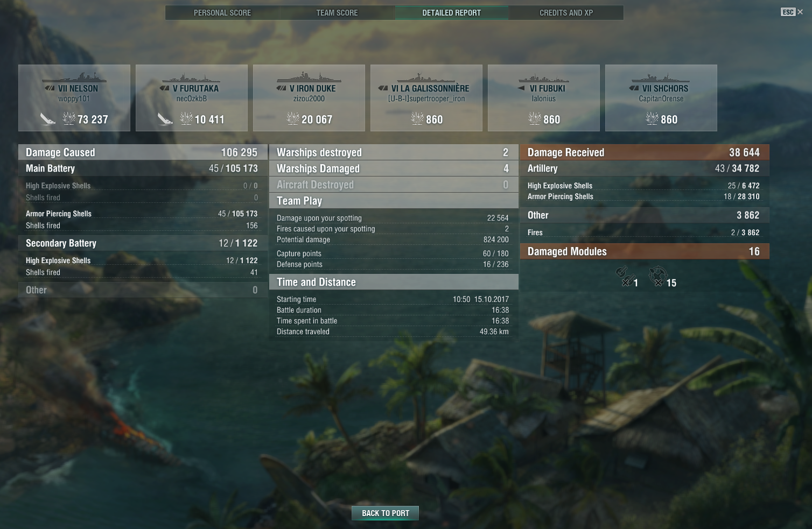Screen dimensions: 812x529
Task: Select the VII Shchors ship card
Action: pyautogui.click(x=661, y=98)
